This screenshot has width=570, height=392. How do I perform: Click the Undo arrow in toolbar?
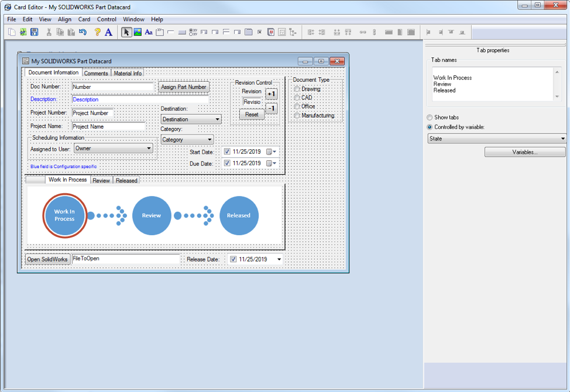click(83, 32)
